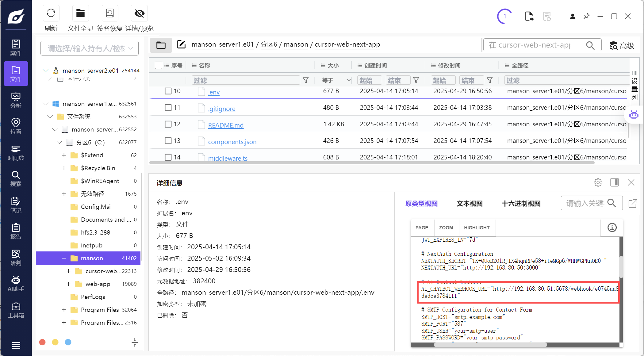Open the 等于 size filter dropdown
The image size is (644, 356).
click(336, 80)
